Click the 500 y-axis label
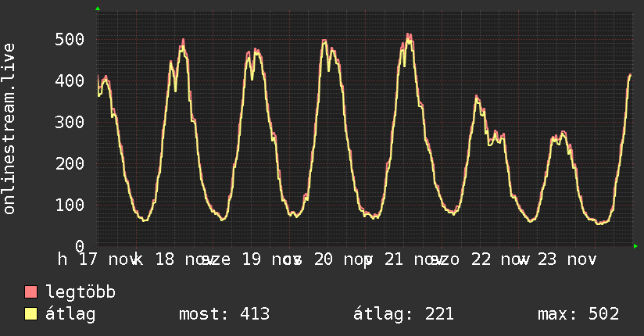This screenshot has height=336, width=644. (x=70, y=39)
